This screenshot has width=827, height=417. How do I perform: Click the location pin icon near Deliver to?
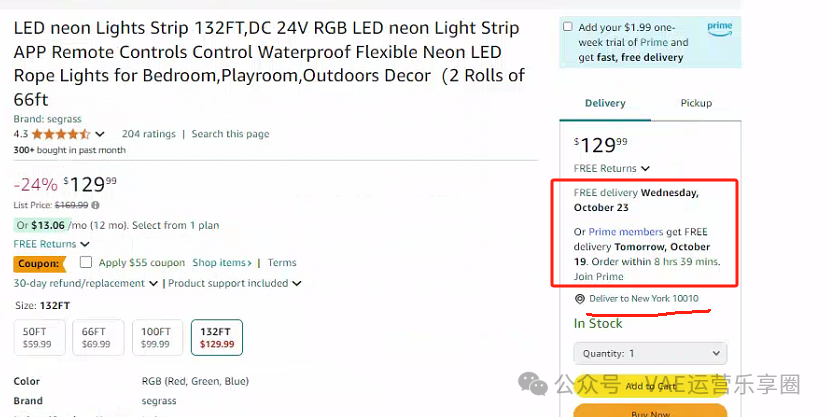tap(579, 299)
